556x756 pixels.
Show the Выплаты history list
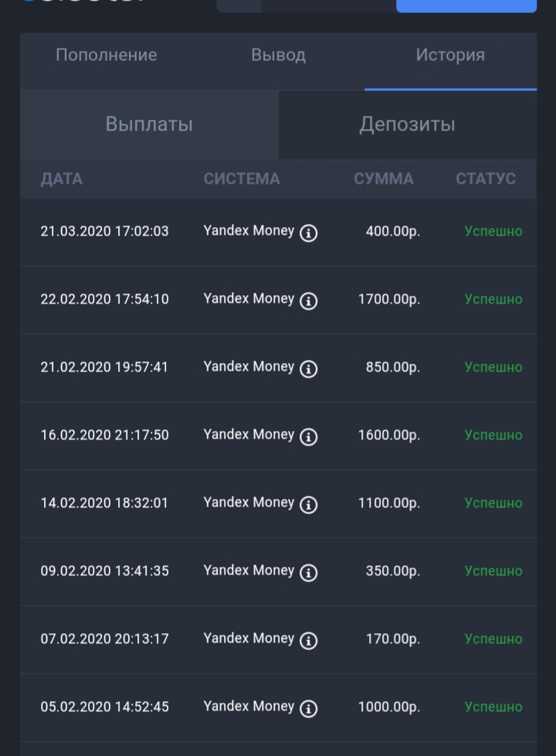(149, 124)
